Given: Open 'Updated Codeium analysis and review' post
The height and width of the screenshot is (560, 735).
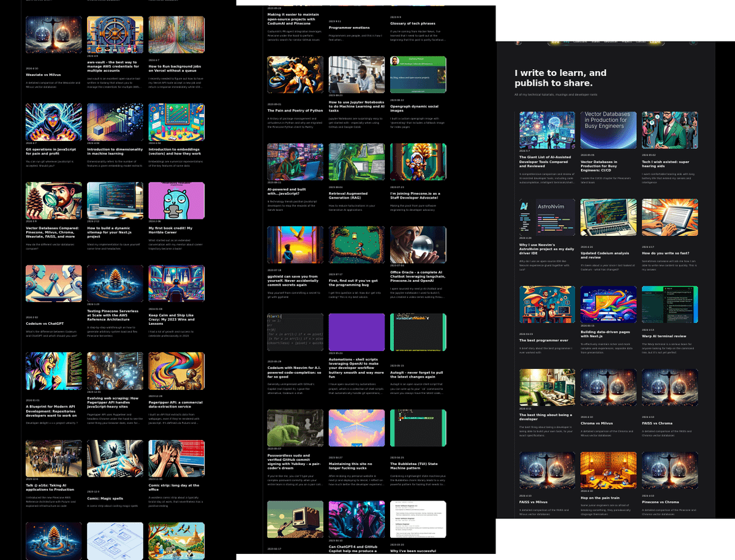Looking at the screenshot, I should [605, 253].
